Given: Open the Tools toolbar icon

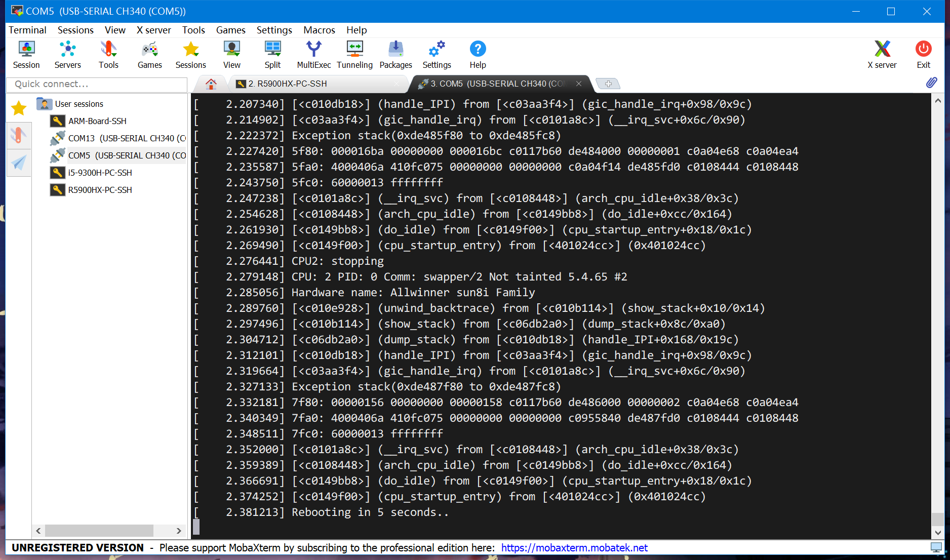Looking at the screenshot, I should [x=108, y=55].
